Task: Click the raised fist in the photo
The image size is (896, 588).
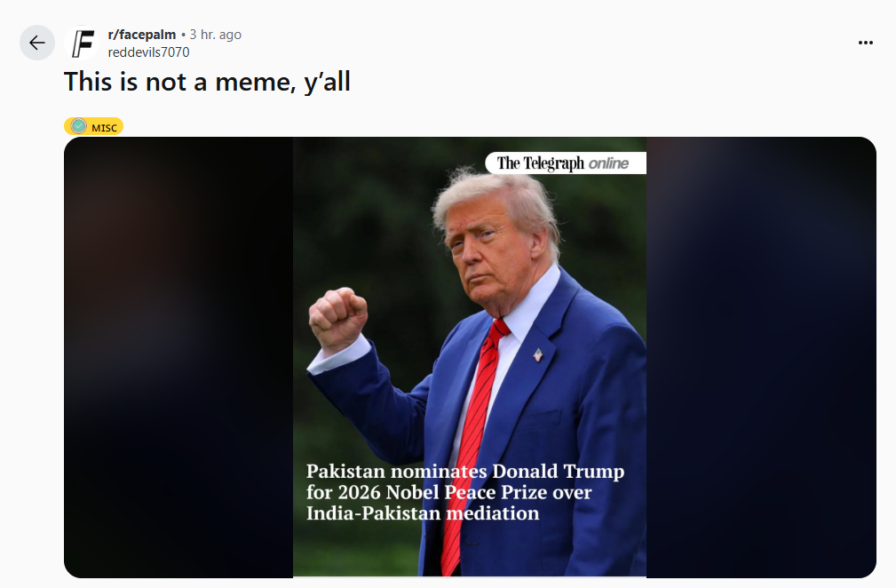Action: point(337,319)
